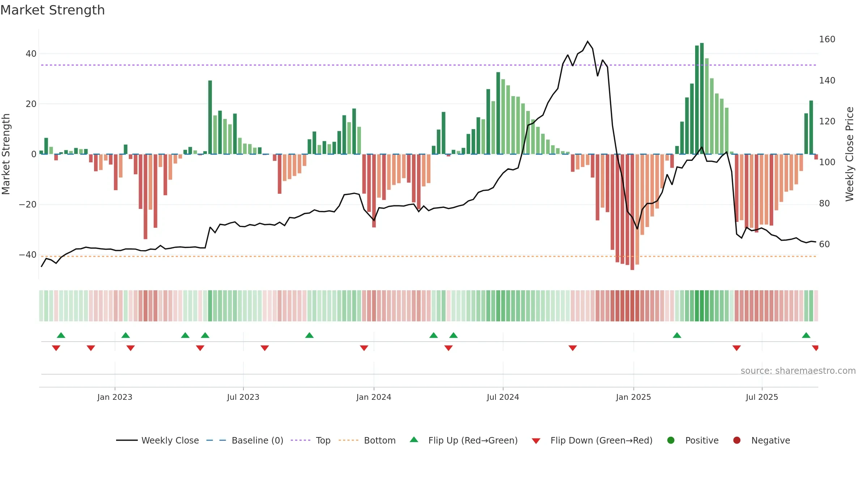Click the −20 tick on the left axis
The image size is (868, 488).
(x=28, y=205)
